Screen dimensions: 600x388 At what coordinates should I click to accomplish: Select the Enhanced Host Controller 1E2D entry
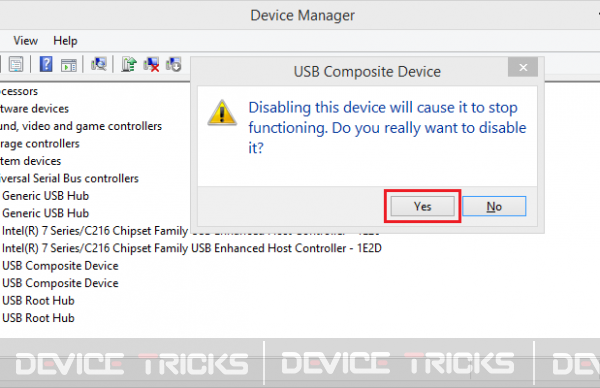tap(191, 248)
